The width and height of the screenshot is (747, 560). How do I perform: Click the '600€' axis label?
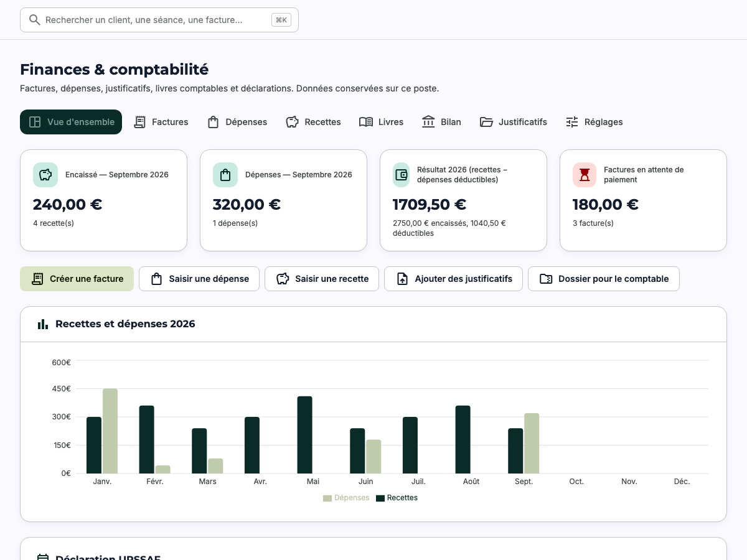pos(61,362)
